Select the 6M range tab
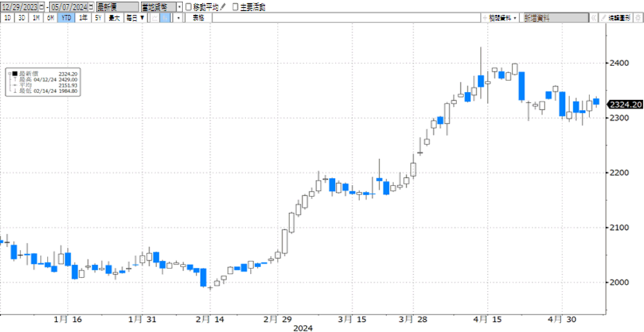Viewport: 644px width, 332px height. [50, 18]
